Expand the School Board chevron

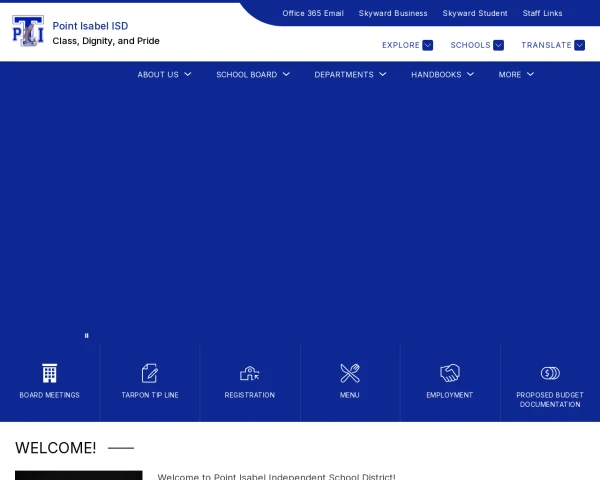[x=286, y=74]
